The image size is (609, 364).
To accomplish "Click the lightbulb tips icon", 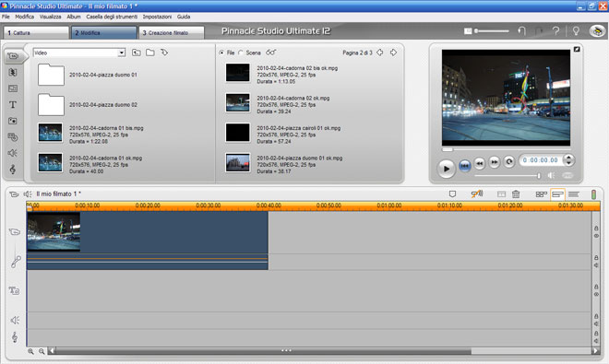I will pyautogui.click(x=576, y=30).
